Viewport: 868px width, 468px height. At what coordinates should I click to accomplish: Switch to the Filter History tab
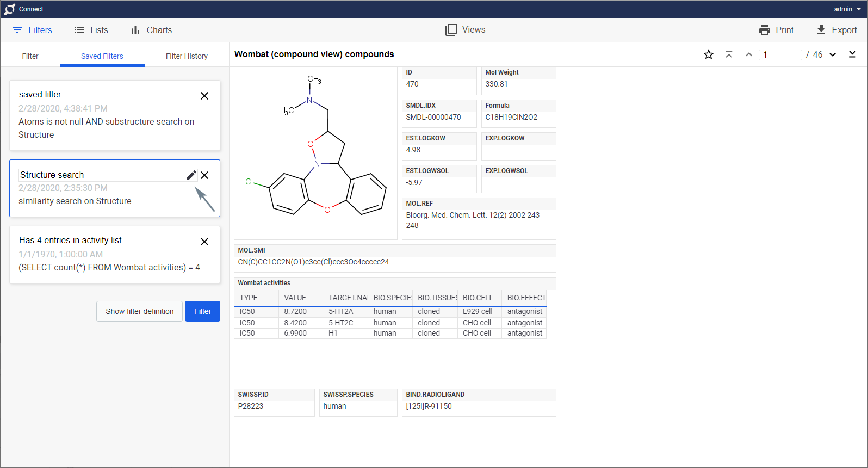[187, 56]
